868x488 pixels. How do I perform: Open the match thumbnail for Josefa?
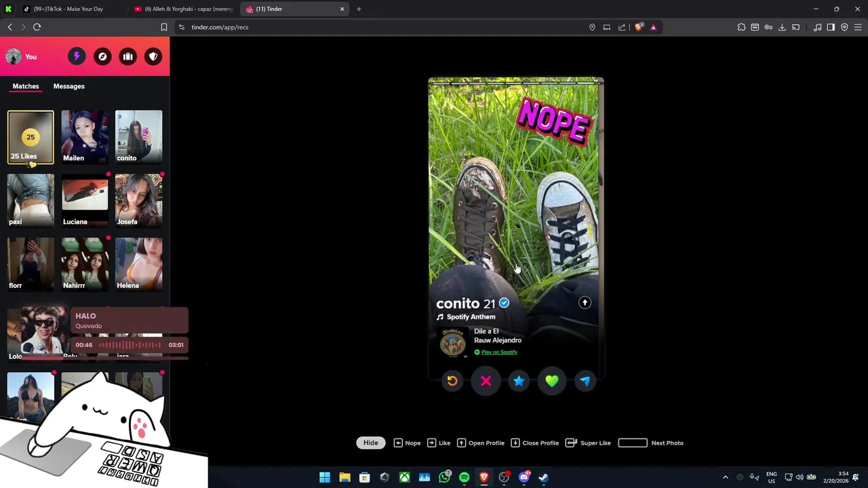[138, 201]
